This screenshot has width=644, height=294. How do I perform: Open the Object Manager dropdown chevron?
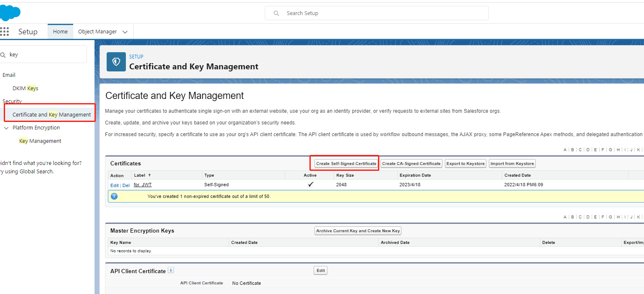(125, 31)
